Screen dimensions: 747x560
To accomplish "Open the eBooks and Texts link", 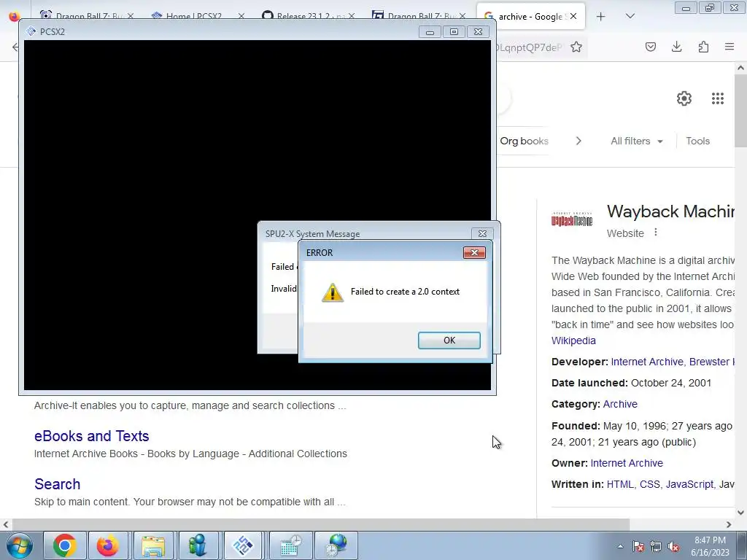I will click(91, 436).
